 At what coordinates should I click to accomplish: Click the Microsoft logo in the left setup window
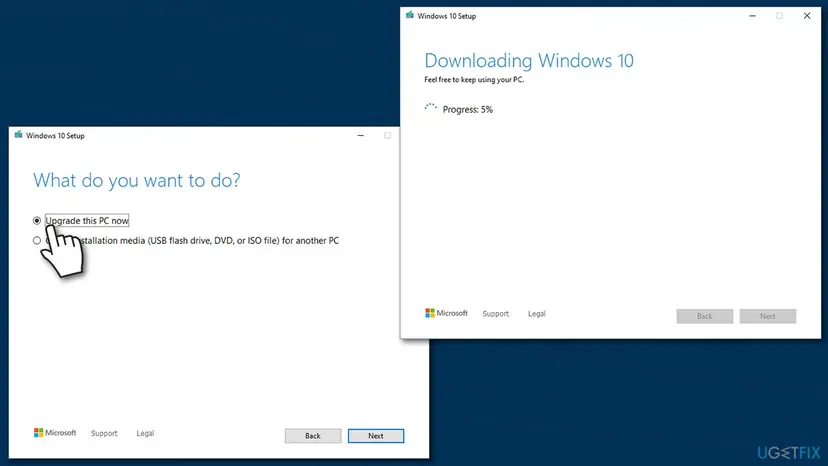point(55,433)
